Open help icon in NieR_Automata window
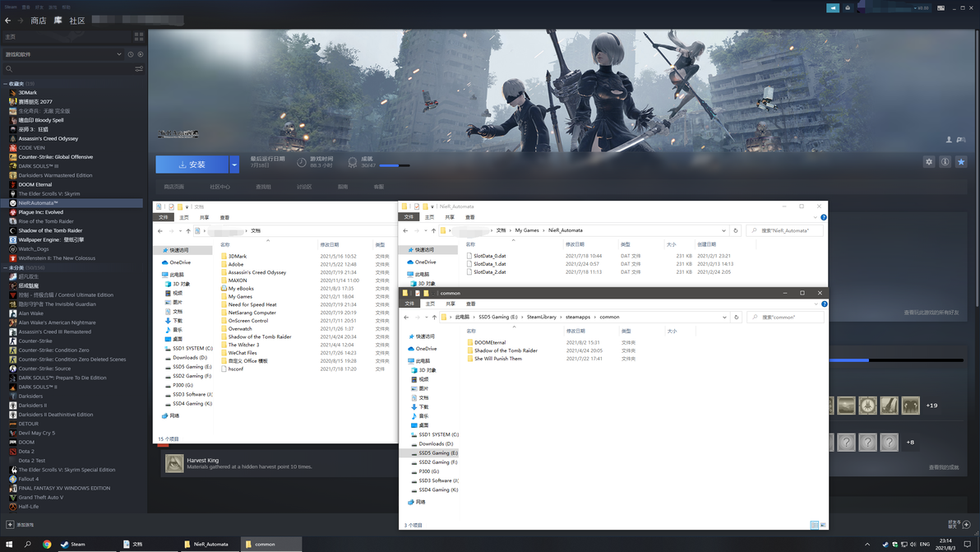 (x=824, y=217)
